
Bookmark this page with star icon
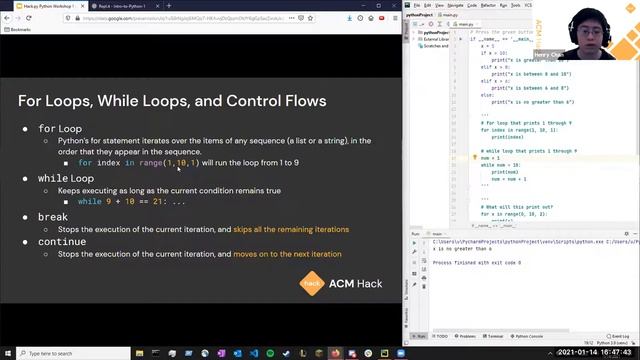pyautogui.click(x=310, y=18)
